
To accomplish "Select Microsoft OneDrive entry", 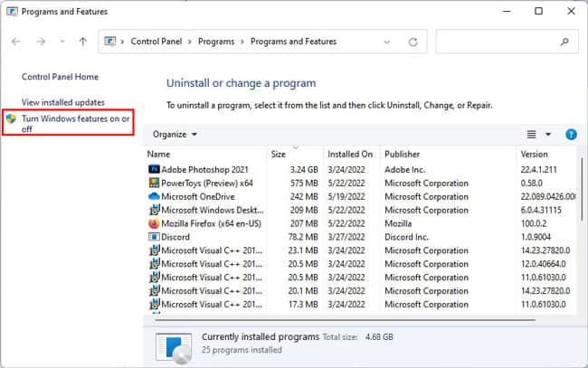I will 197,196.
